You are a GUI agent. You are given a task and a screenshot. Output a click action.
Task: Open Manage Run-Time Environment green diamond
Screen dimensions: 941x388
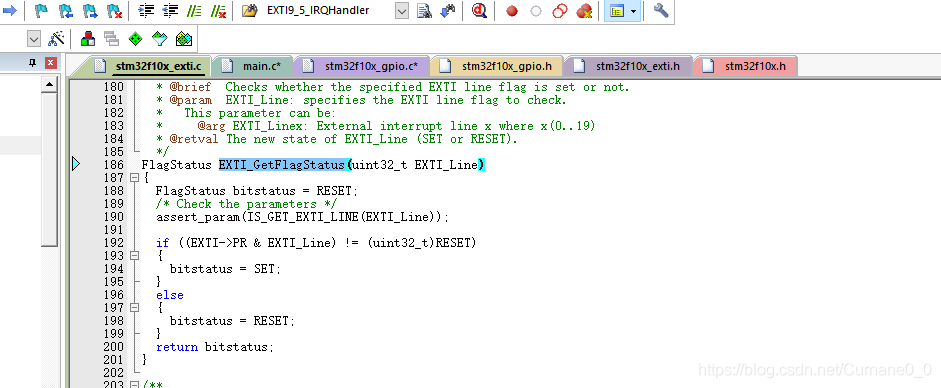[136, 40]
